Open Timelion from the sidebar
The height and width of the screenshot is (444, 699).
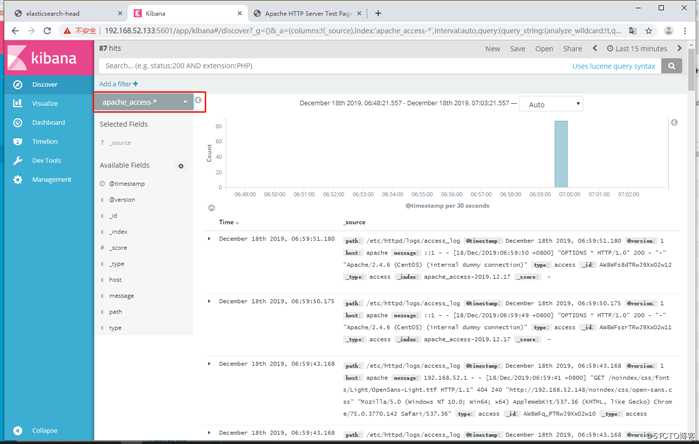pos(45,141)
